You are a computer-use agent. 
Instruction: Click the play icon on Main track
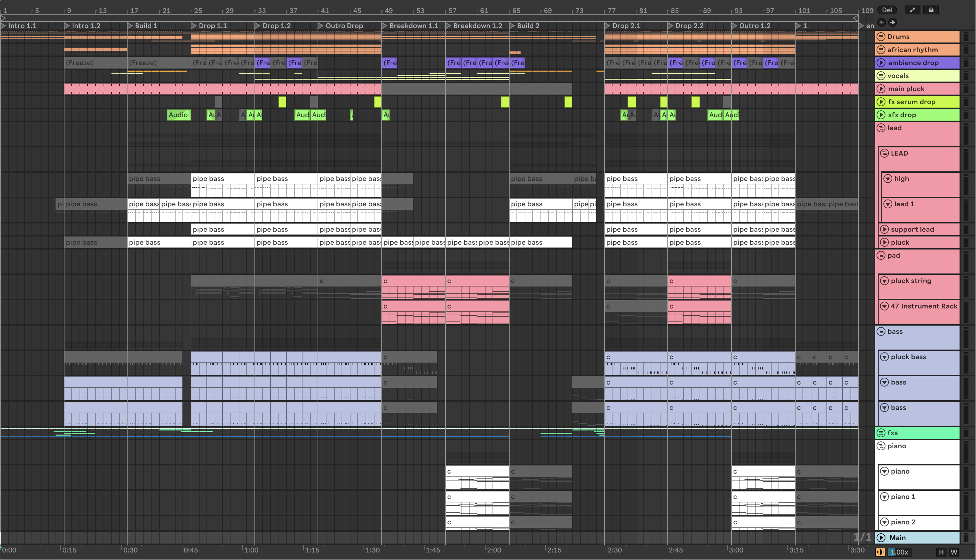coord(881,538)
